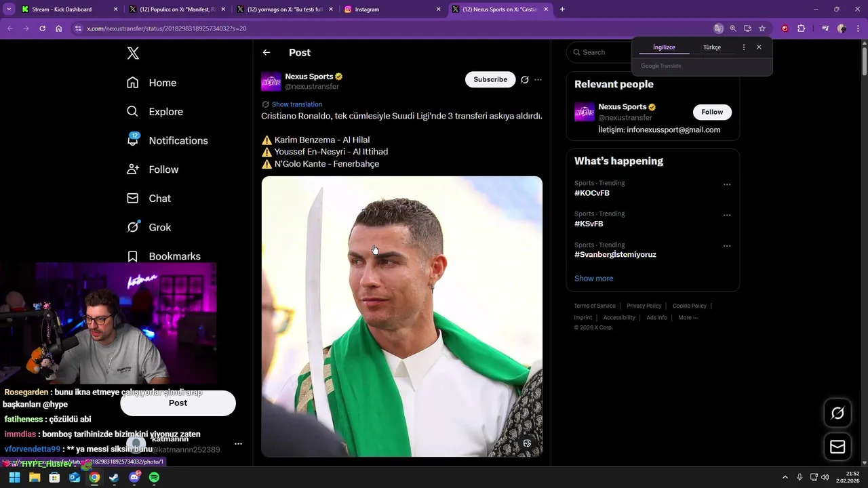Open Accessibility footer link

click(619, 317)
